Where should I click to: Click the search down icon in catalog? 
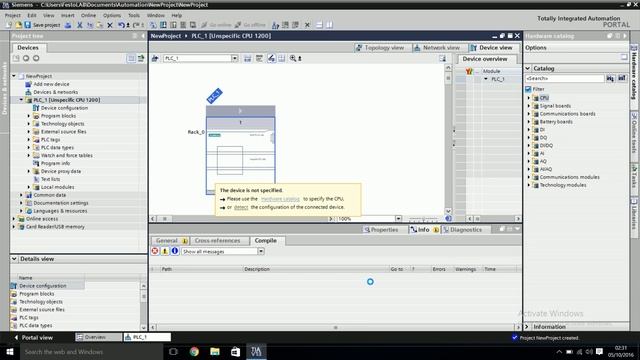(x=610, y=78)
